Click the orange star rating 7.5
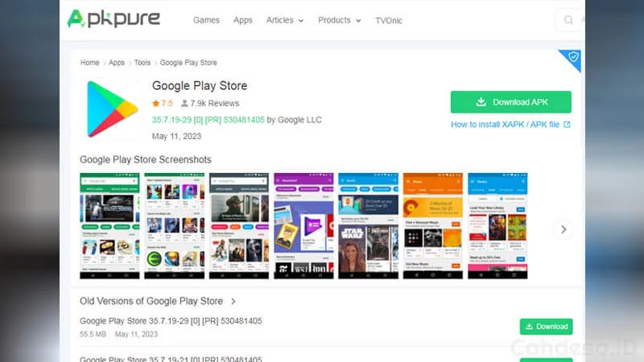 [163, 103]
